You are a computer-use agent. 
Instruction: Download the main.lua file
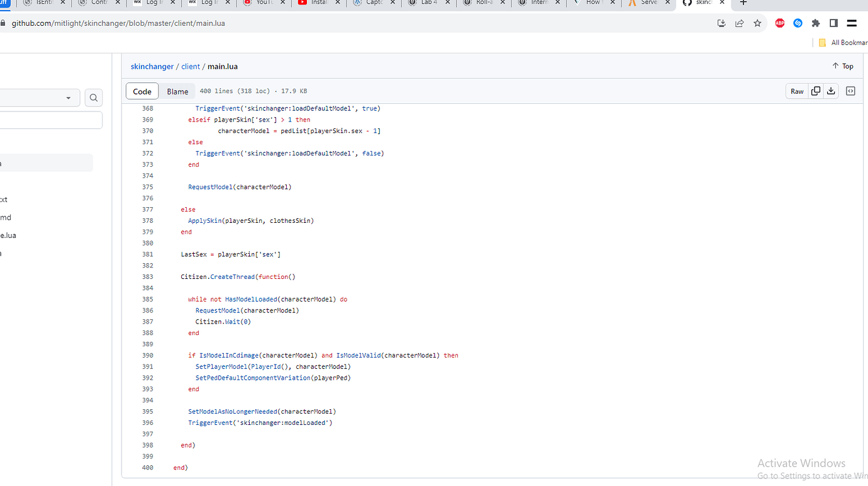click(831, 91)
